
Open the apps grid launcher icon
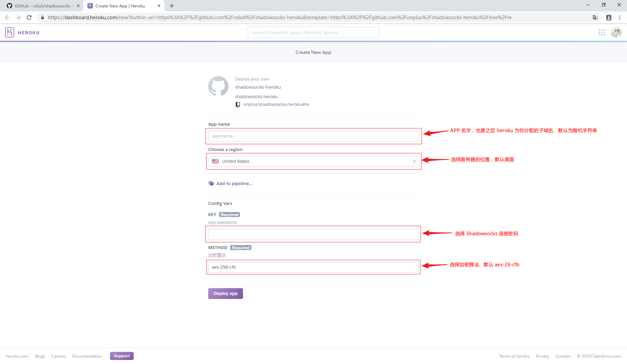[x=602, y=32]
